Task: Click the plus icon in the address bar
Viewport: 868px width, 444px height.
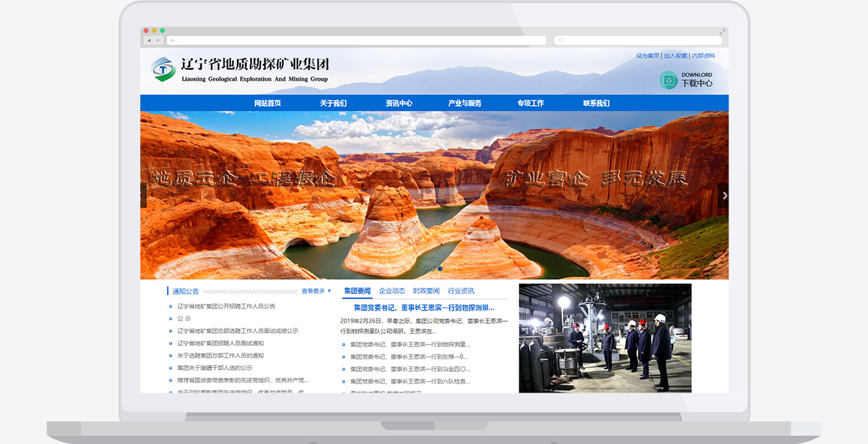Action: 172,41
